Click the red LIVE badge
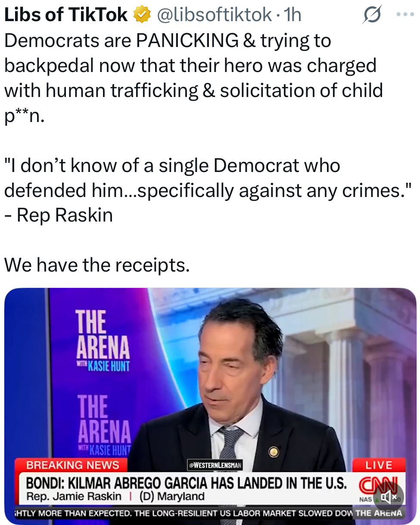This screenshot has height=525, width=420. point(379,465)
